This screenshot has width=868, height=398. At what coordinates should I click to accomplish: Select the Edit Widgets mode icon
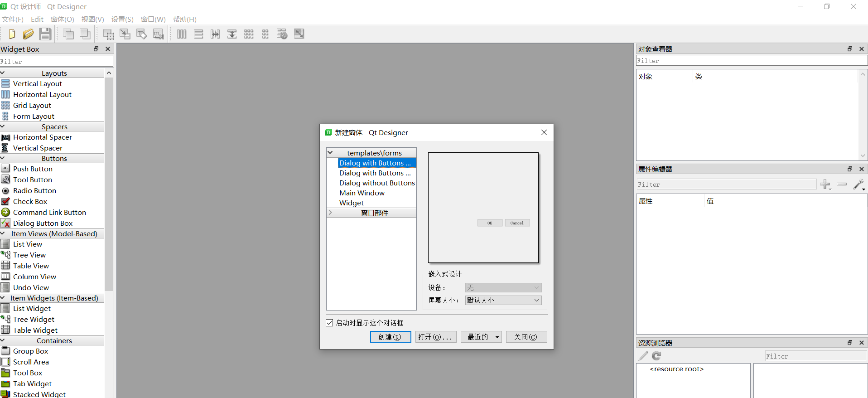108,34
